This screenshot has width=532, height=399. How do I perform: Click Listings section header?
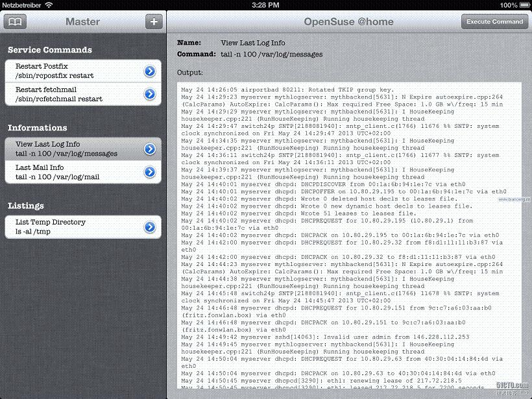tap(26, 206)
